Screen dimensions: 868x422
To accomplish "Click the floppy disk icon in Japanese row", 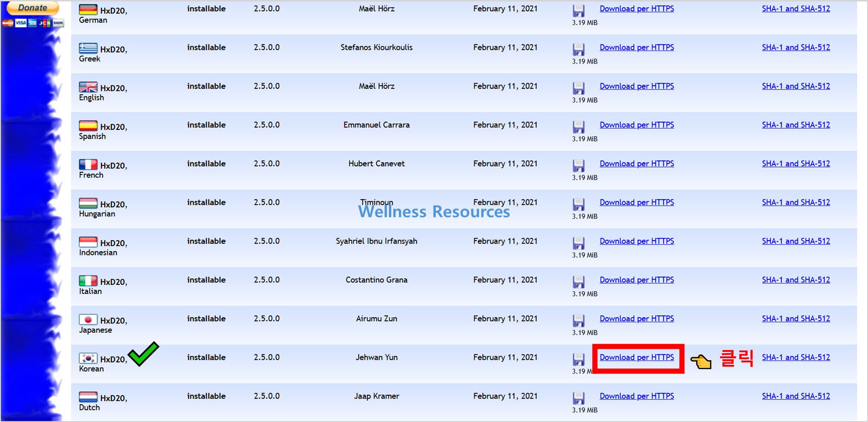I will (x=579, y=321).
